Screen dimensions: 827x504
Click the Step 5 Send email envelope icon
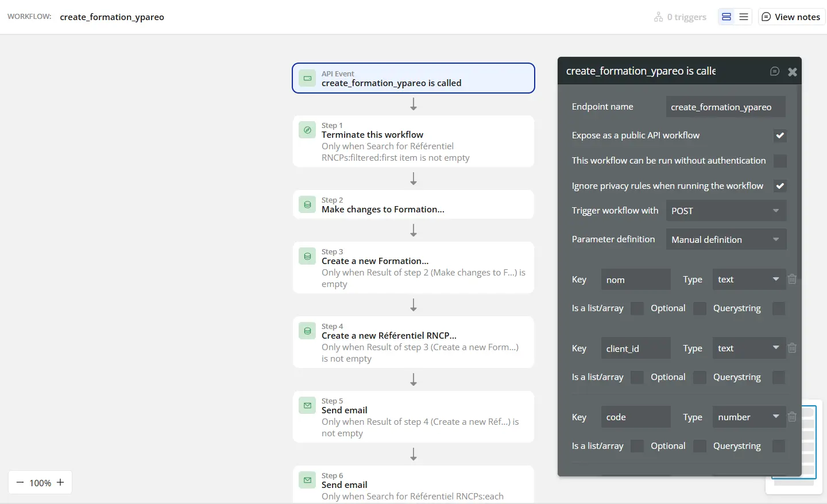pos(307,405)
